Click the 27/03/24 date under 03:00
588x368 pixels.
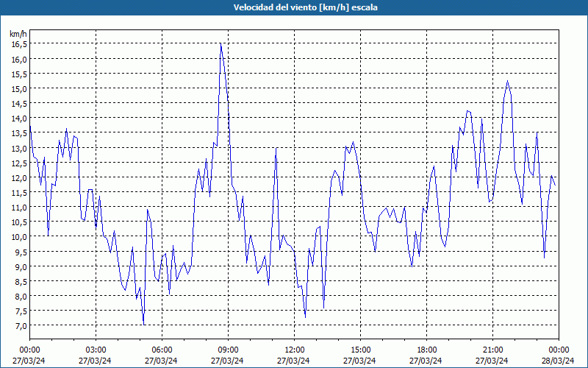pyautogui.click(x=95, y=361)
